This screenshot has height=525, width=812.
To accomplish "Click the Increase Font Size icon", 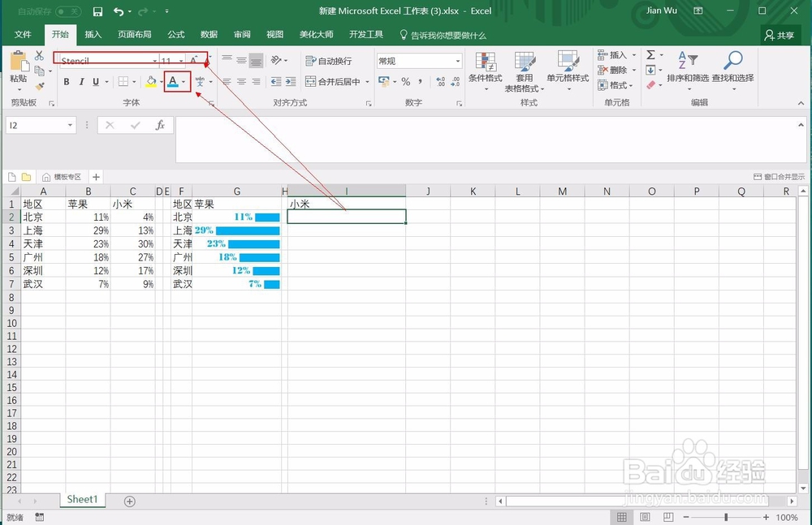I will coord(194,60).
